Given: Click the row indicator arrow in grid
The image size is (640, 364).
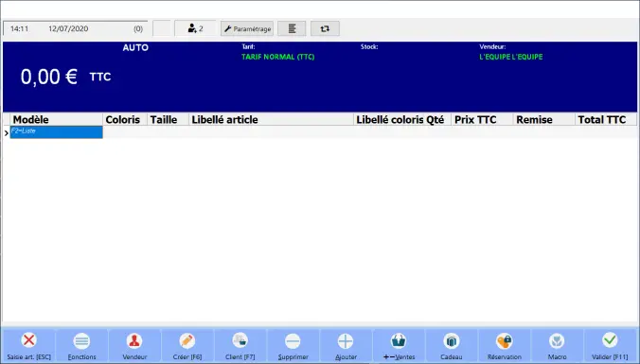Looking at the screenshot, I should pyautogui.click(x=6, y=133).
